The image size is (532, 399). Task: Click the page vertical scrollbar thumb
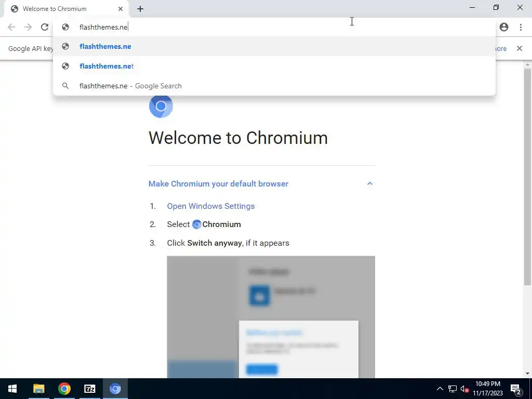(527, 177)
